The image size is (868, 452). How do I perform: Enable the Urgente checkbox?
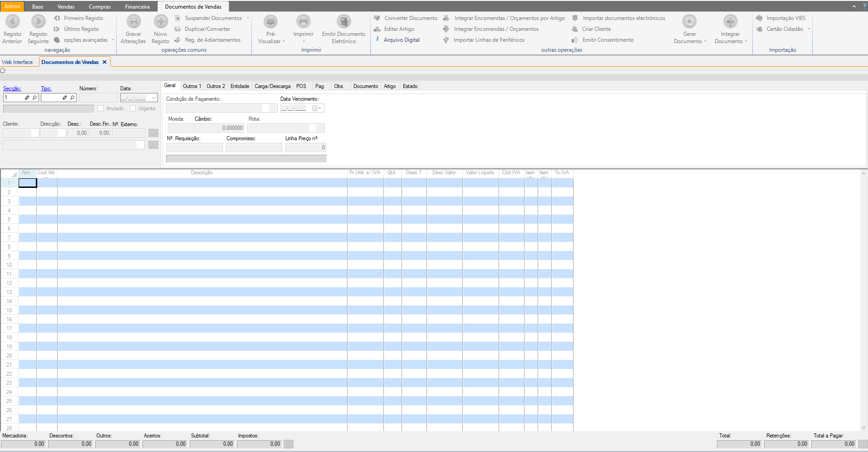[x=133, y=108]
